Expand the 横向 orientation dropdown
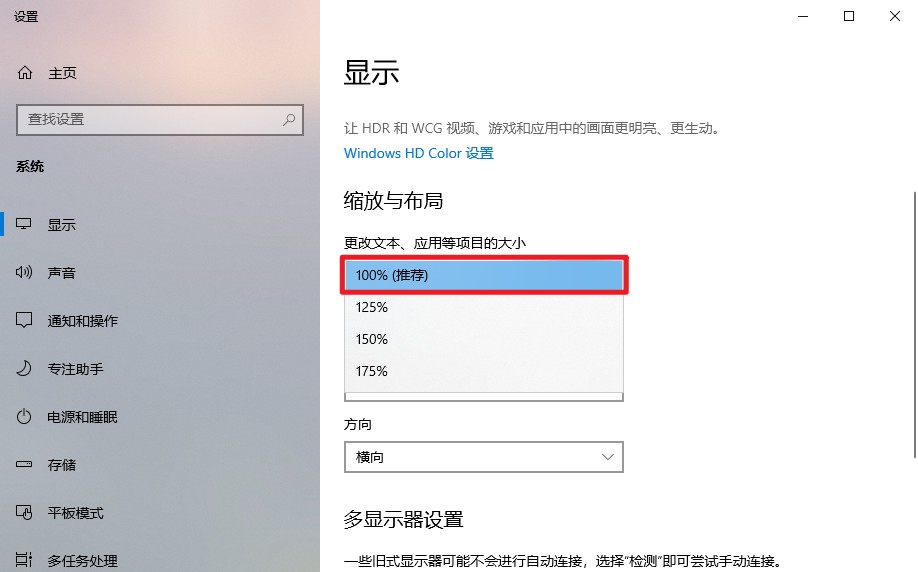 pos(484,457)
